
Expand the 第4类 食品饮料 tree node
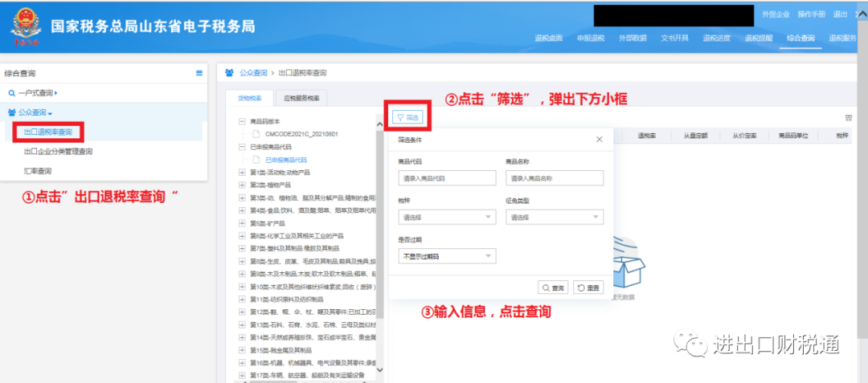pyautogui.click(x=241, y=210)
